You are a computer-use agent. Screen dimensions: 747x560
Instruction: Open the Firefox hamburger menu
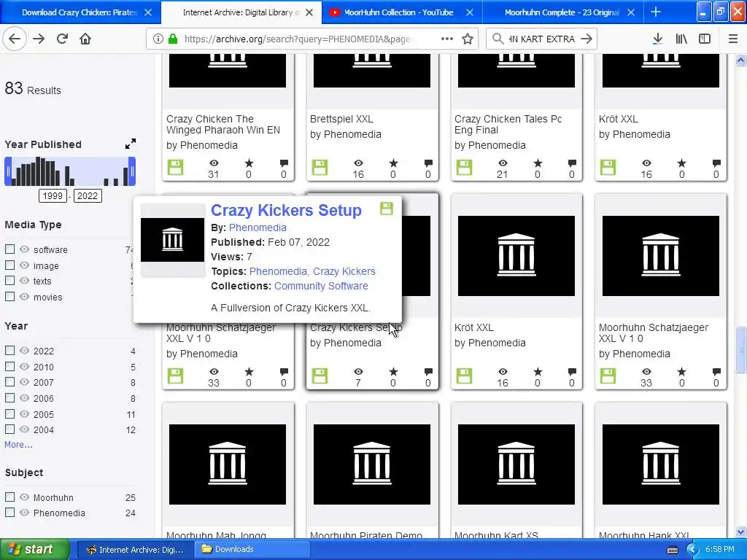click(x=733, y=39)
